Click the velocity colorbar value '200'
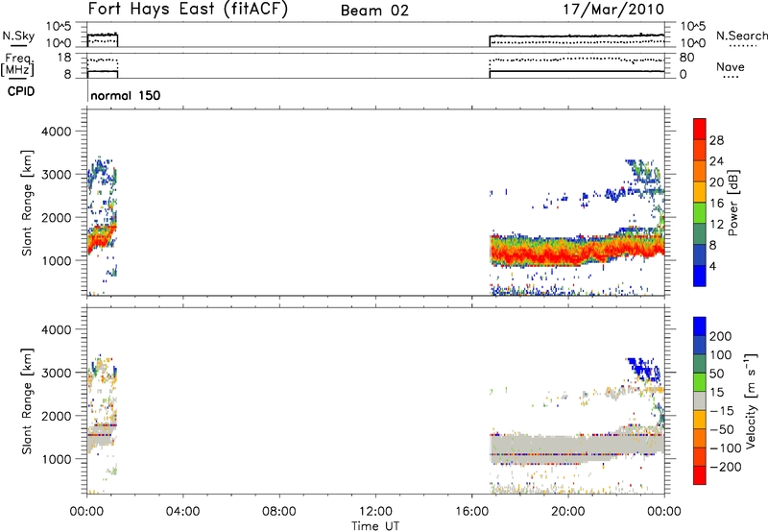 tap(721, 336)
